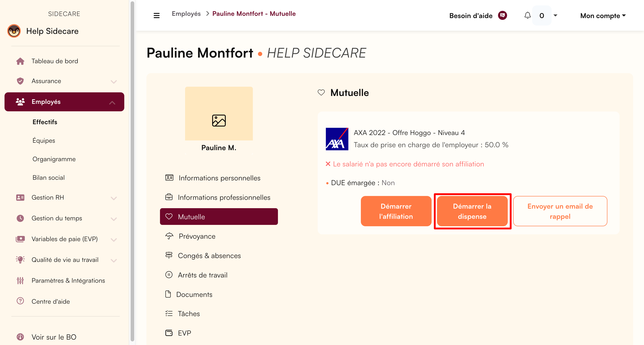Open the notifications bell icon
644x345 pixels.
[x=527, y=16]
